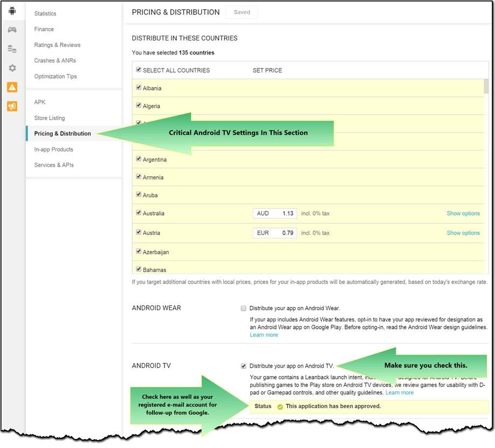Click the Saved button
Viewport: 495px width, 448px height.
click(x=242, y=12)
